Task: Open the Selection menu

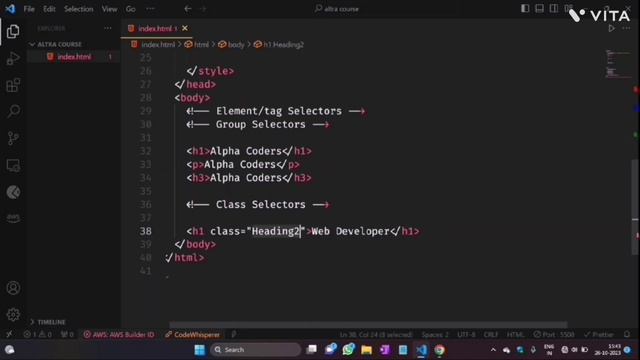Action: coord(78,9)
